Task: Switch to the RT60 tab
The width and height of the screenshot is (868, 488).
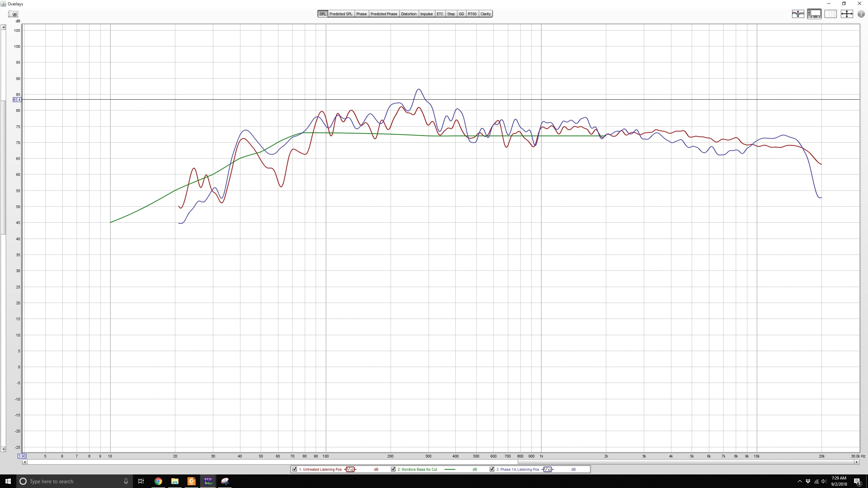Action: click(x=472, y=14)
